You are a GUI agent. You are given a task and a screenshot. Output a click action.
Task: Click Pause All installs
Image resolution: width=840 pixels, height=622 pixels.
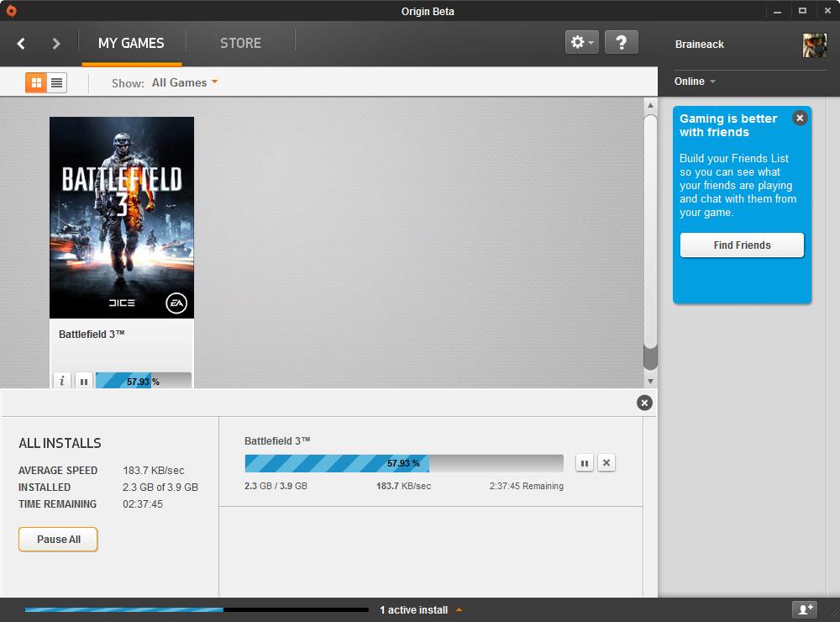[58, 540]
